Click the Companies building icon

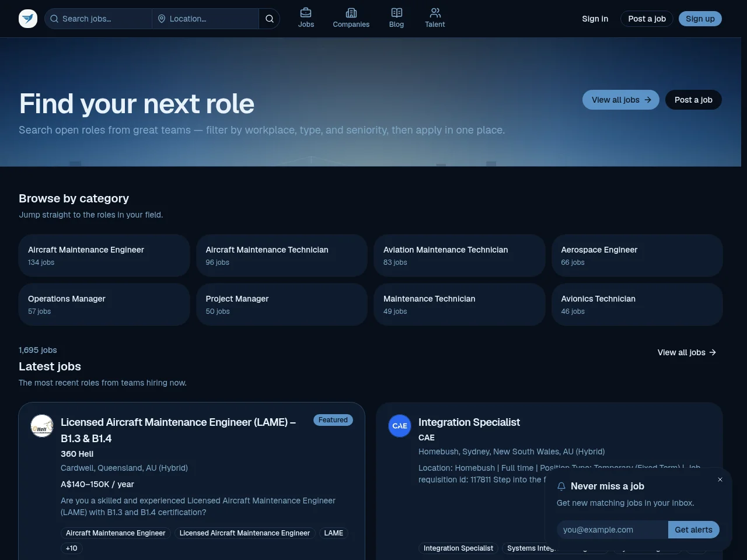[351, 13]
